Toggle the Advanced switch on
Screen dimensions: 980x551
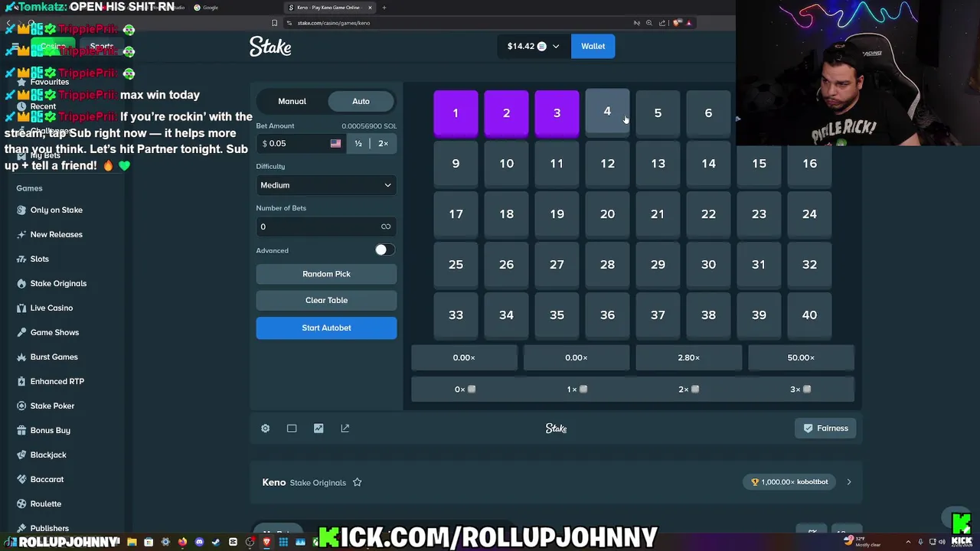[384, 250]
